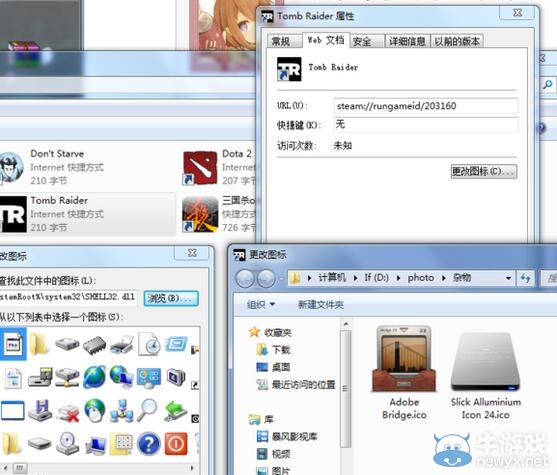
Task: Open the 组织 dropdown menu
Action: coord(261,304)
